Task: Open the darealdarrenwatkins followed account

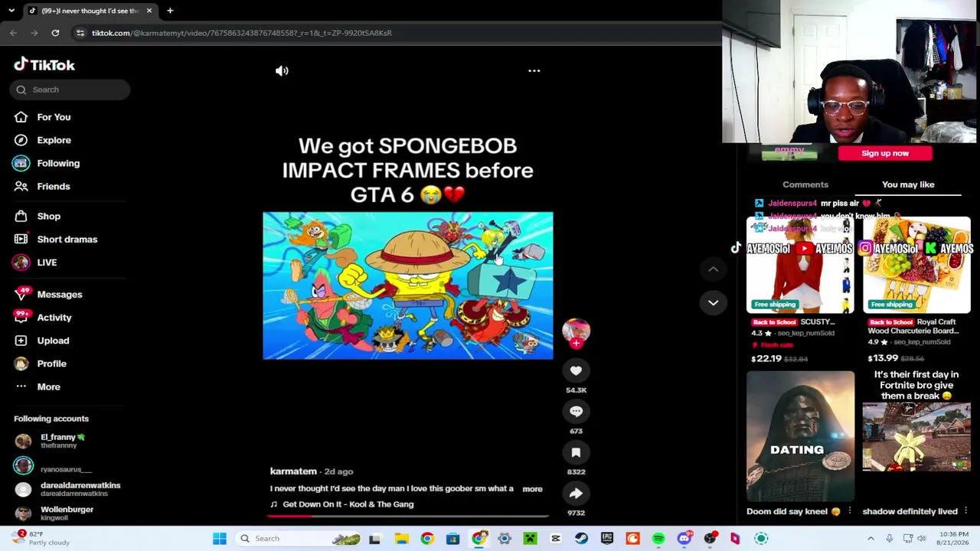Action: 80,489
